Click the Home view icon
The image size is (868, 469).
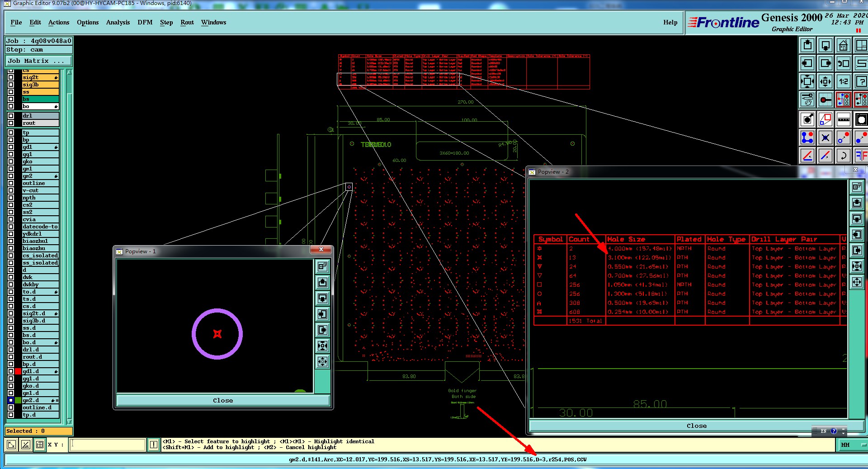click(x=844, y=45)
